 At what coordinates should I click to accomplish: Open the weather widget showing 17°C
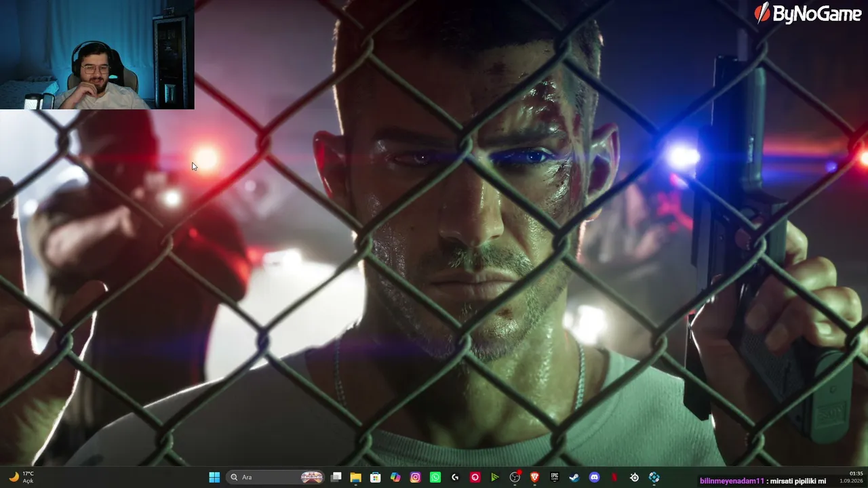[x=21, y=477]
